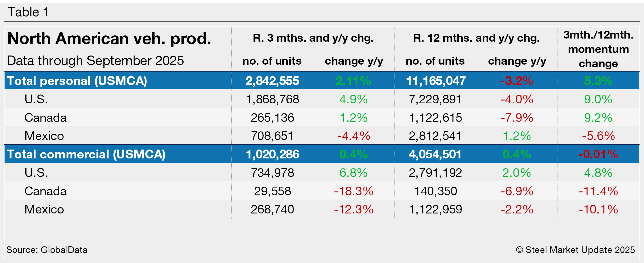
Task: Select the 2.11% change value
Action: pos(353,81)
